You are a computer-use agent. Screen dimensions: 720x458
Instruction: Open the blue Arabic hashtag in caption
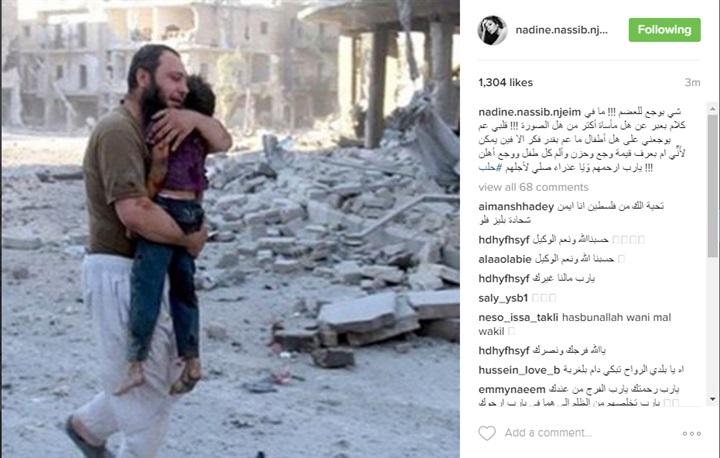click(487, 168)
